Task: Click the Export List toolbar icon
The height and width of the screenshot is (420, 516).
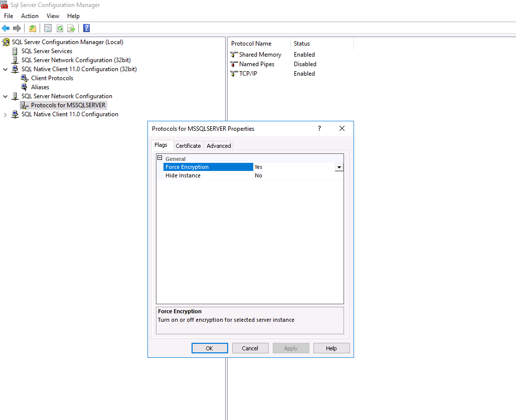Action: (71, 28)
